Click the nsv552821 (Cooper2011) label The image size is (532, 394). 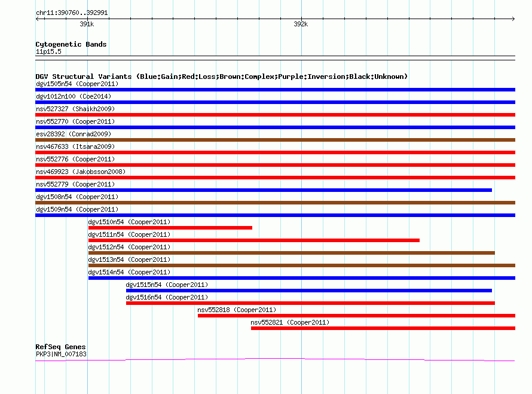[x=290, y=322]
